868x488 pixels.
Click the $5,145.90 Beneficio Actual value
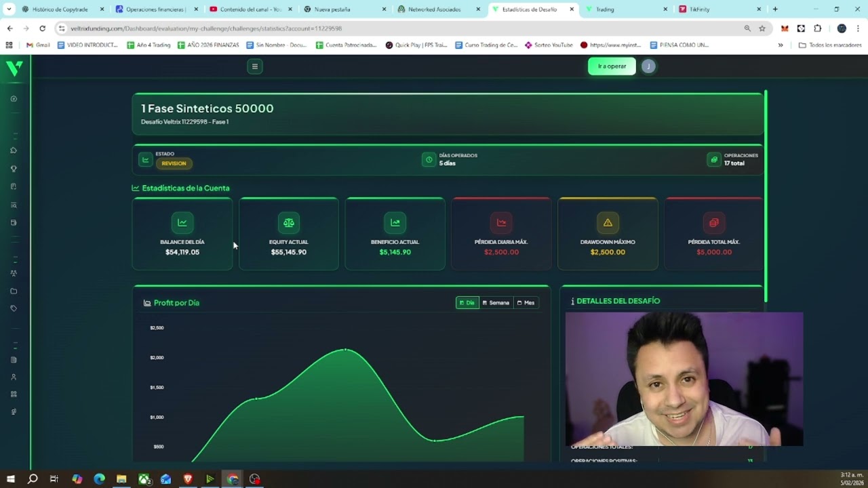(395, 252)
